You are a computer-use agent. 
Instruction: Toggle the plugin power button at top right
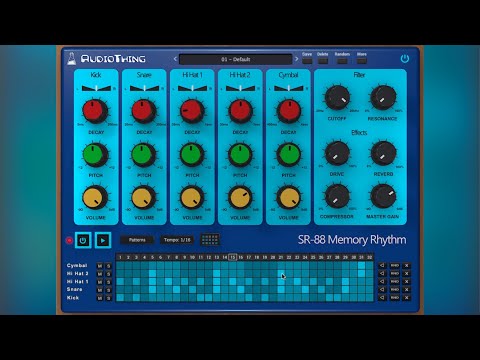pyautogui.click(x=405, y=59)
